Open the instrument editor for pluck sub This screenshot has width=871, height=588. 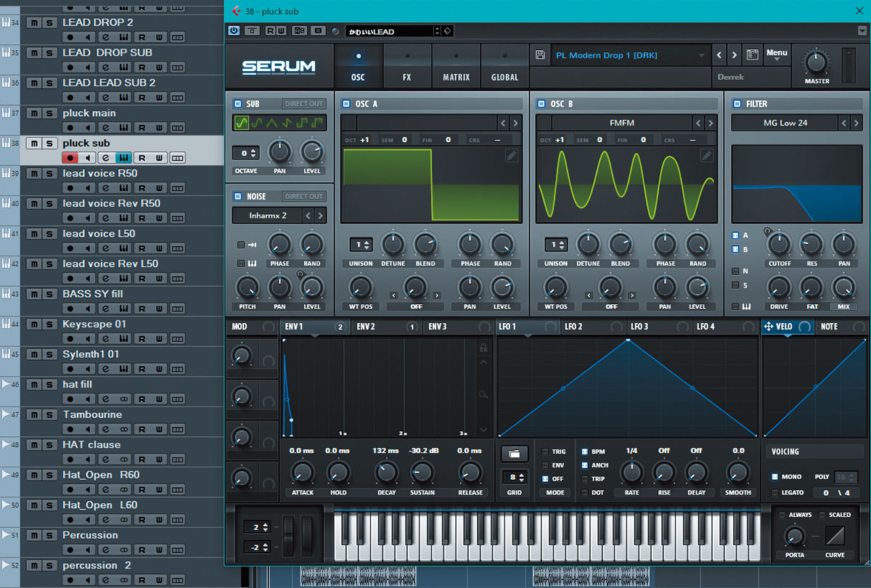(x=124, y=158)
